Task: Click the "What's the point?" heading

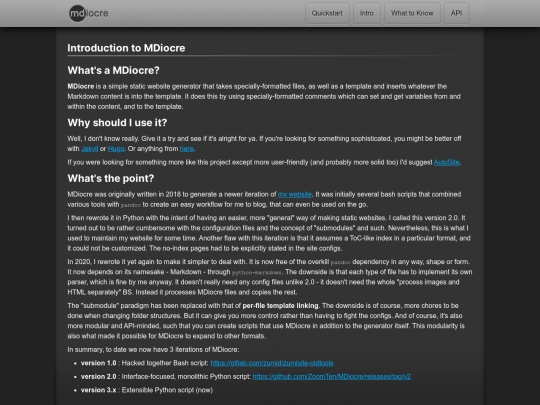Action: click(111, 178)
